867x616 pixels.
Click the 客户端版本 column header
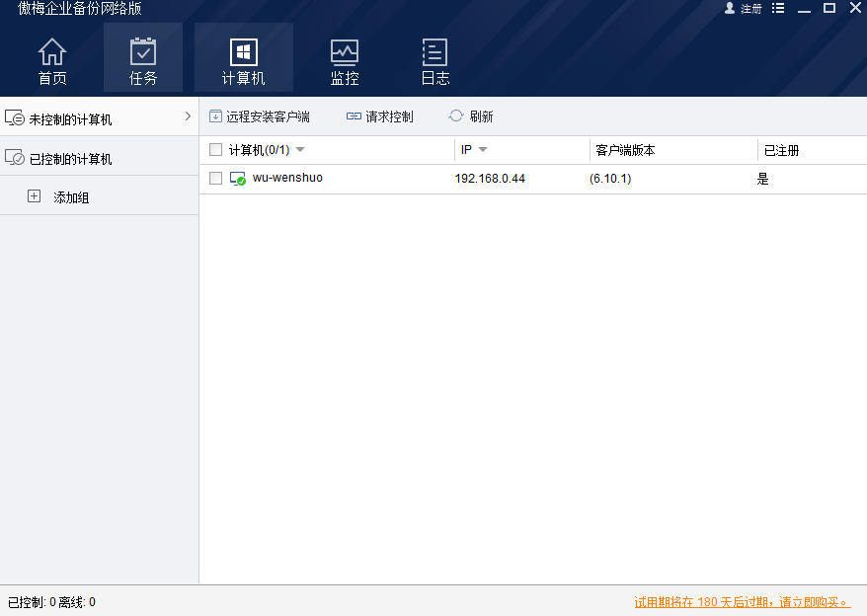pos(625,150)
